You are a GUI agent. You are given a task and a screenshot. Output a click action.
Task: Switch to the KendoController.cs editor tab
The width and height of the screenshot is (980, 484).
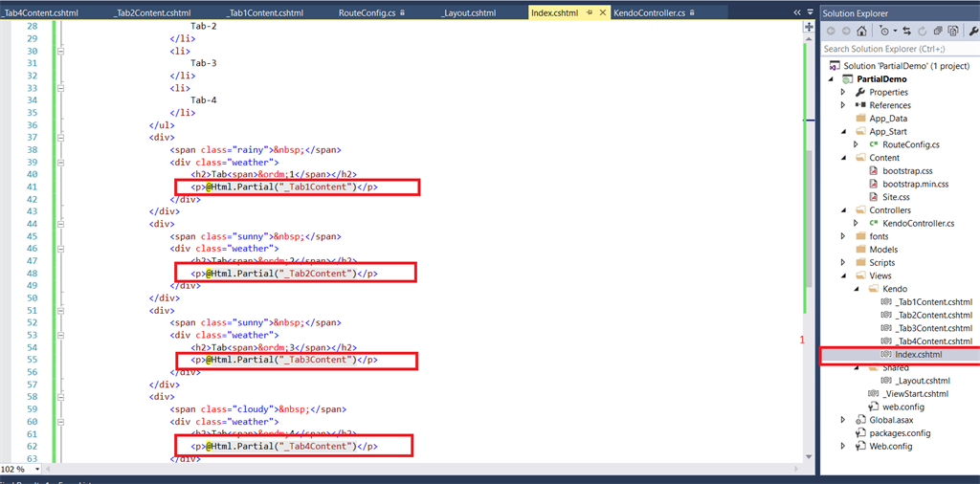tap(650, 13)
